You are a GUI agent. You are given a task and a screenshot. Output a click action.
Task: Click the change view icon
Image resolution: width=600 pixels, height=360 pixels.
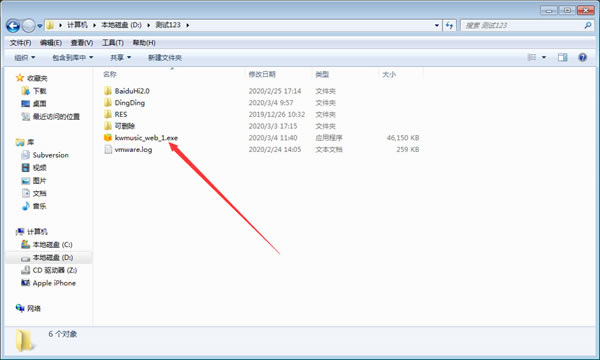(x=532, y=57)
